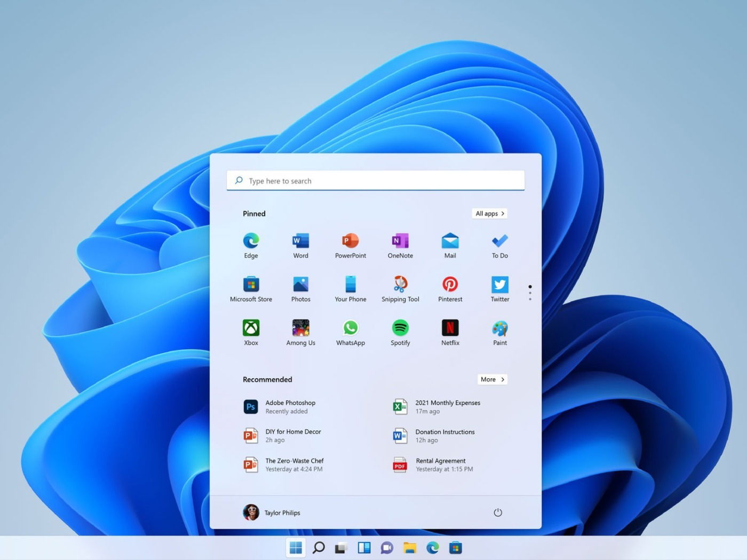Click the power button
Viewport: 747px width, 560px height.
(497, 512)
